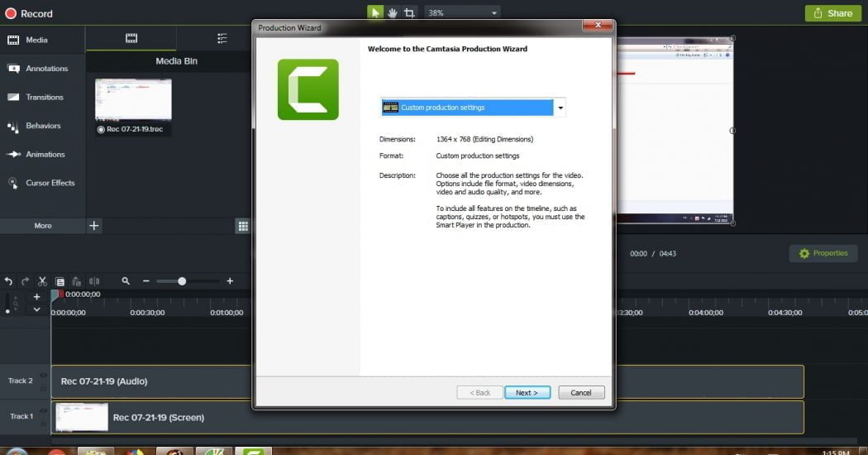Switch to the Media Bin filmstrip tab
868x455 pixels.
(131, 38)
